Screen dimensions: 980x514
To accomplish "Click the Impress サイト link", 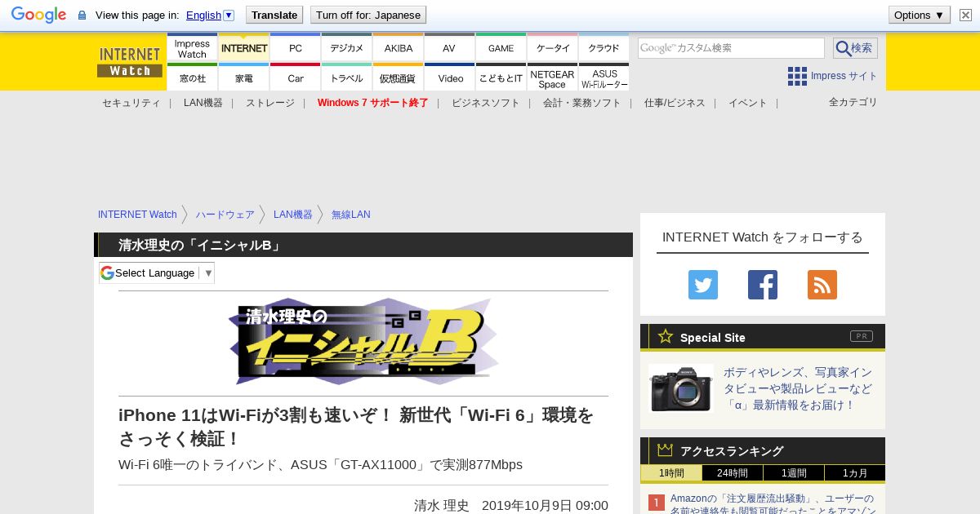I will (x=844, y=76).
